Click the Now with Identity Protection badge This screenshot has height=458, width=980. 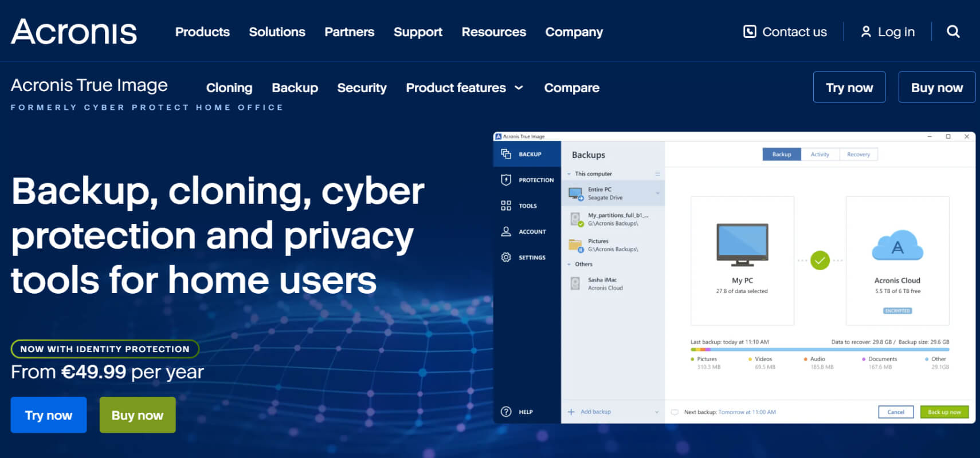(x=105, y=349)
